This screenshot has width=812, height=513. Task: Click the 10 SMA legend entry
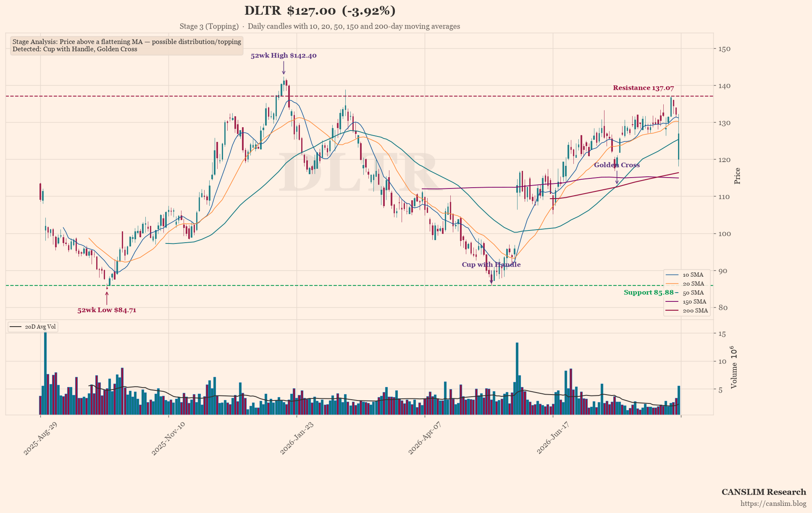coord(687,275)
